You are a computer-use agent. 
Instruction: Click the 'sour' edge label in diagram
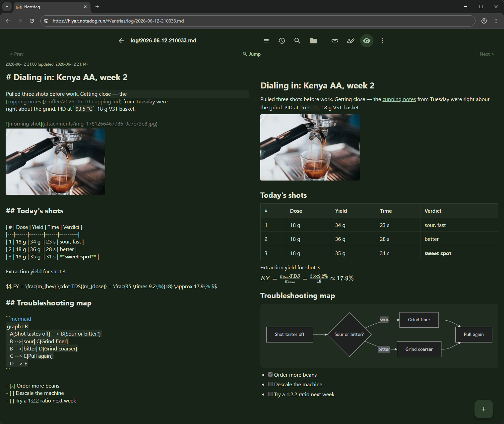384,320
